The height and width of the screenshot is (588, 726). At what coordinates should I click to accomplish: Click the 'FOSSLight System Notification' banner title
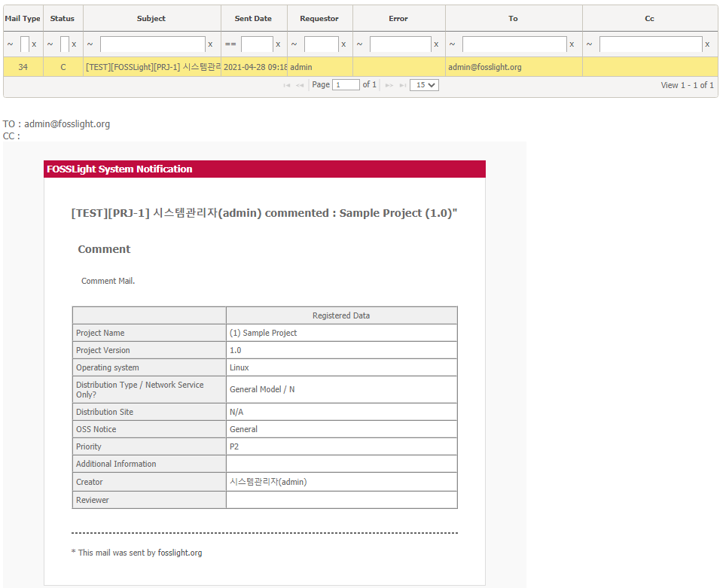(x=120, y=169)
